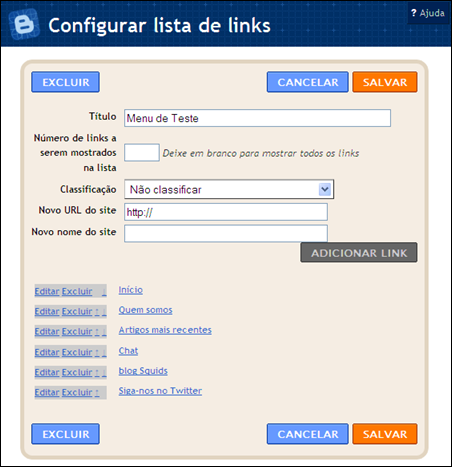Delete the Chat link via Excluir
452x467 pixels.
coord(77,352)
